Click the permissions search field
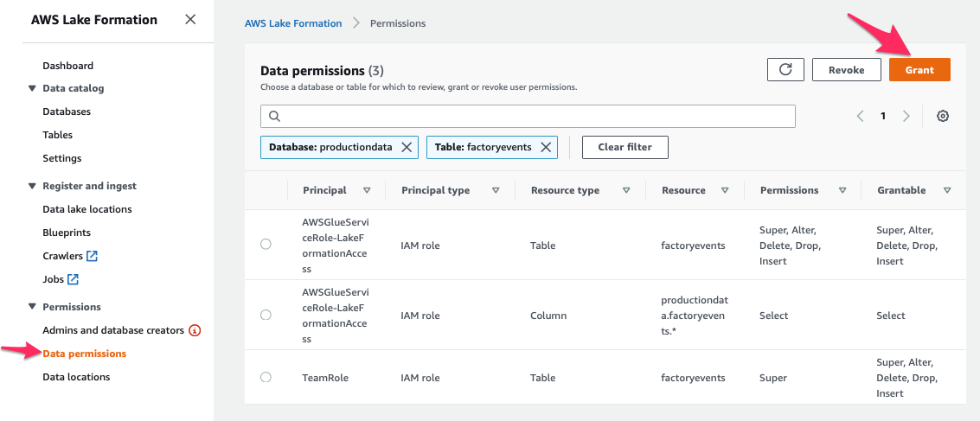 pyautogui.click(x=528, y=116)
